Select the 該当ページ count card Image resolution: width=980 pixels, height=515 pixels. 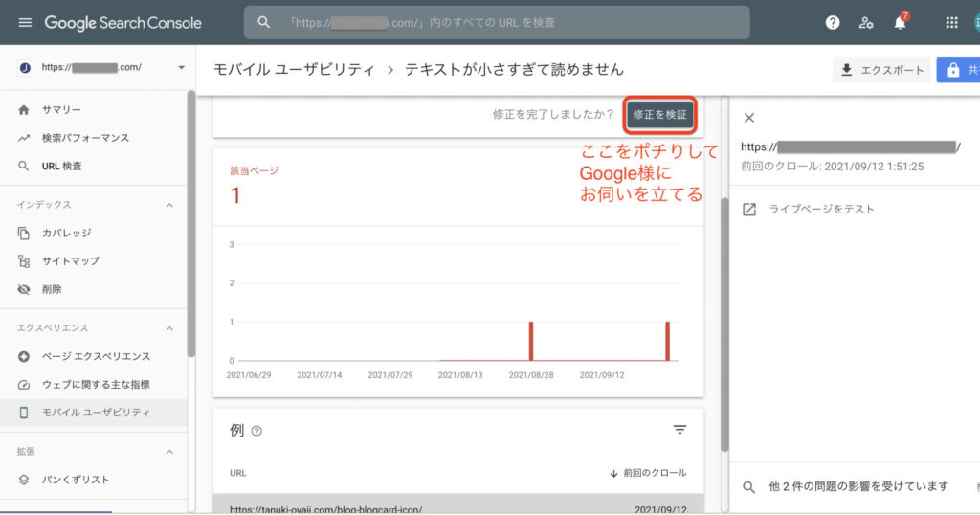point(458,188)
